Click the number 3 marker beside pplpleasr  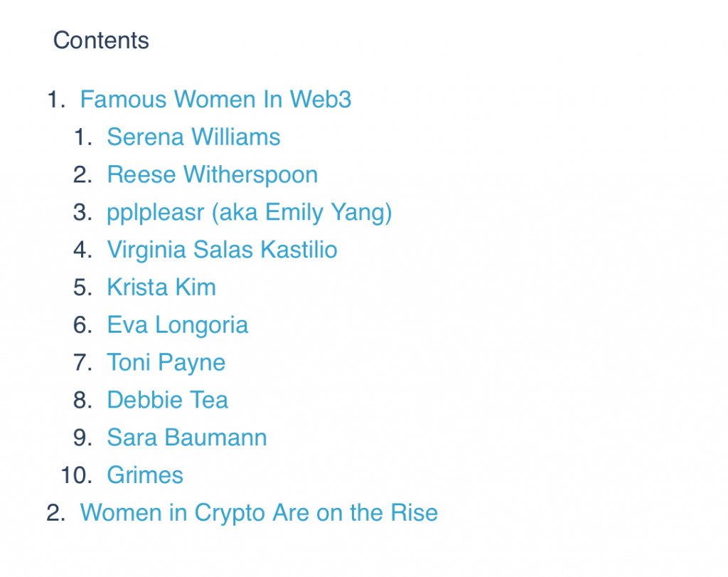coord(82,212)
